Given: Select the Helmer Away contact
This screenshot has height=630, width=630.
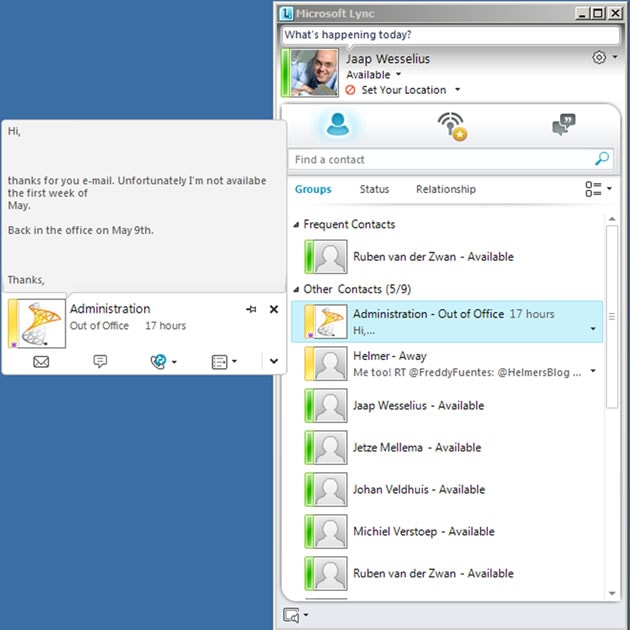Looking at the screenshot, I should pyautogui.click(x=446, y=364).
